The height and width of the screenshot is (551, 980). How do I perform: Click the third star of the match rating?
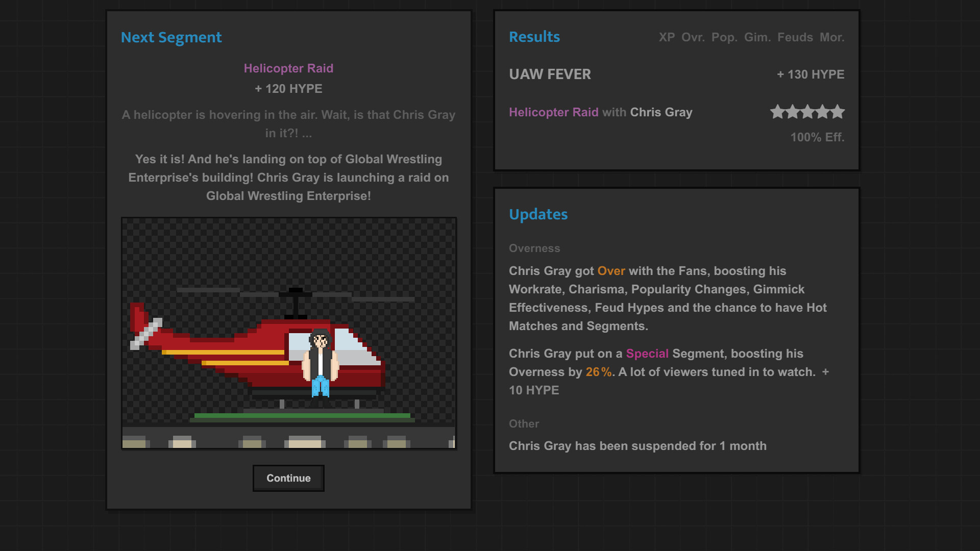pyautogui.click(x=808, y=112)
